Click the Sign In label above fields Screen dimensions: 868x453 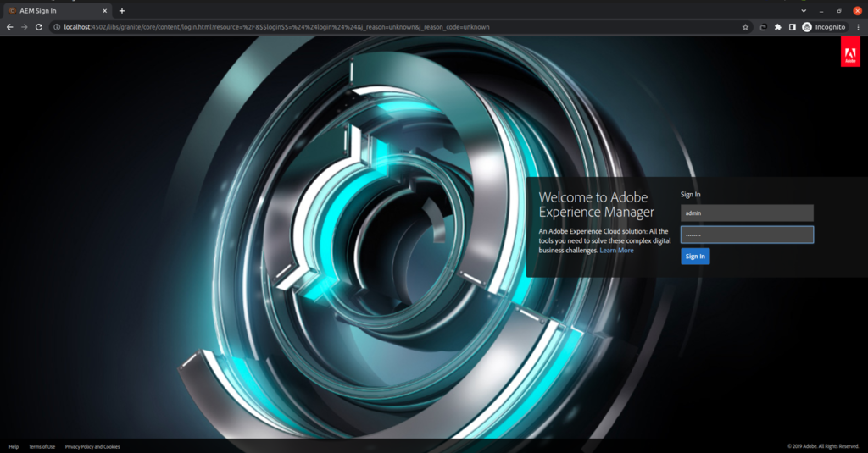690,194
